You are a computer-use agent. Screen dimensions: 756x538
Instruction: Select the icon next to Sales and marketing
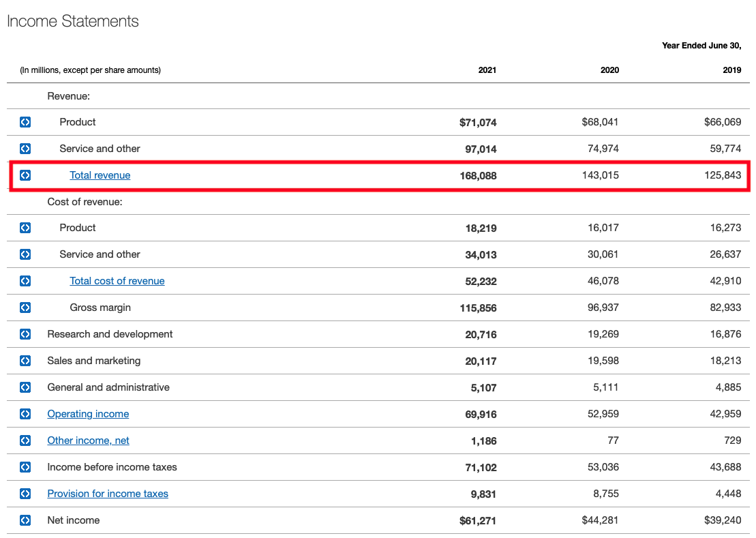[x=25, y=361]
